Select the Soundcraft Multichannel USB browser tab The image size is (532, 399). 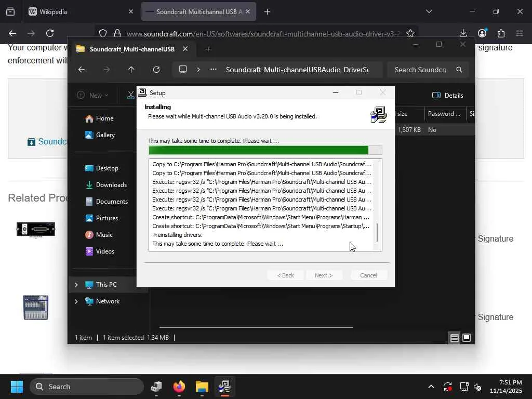pos(198,12)
